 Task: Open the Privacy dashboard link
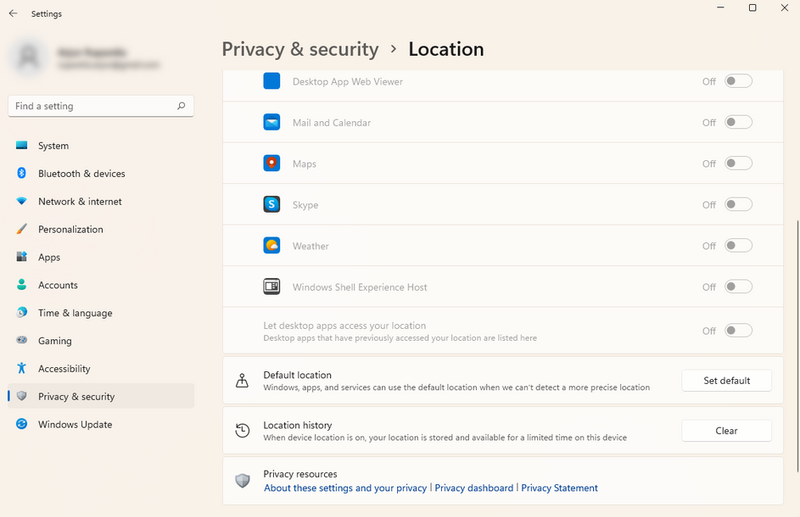pyautogui.click(x=474, y=488)
